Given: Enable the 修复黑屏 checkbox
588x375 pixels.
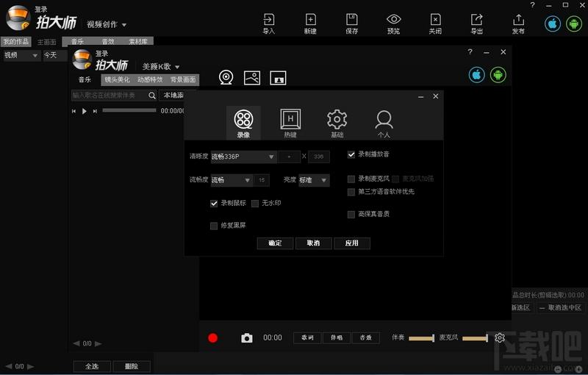Looking at the screenshot, I should (214, 226).
